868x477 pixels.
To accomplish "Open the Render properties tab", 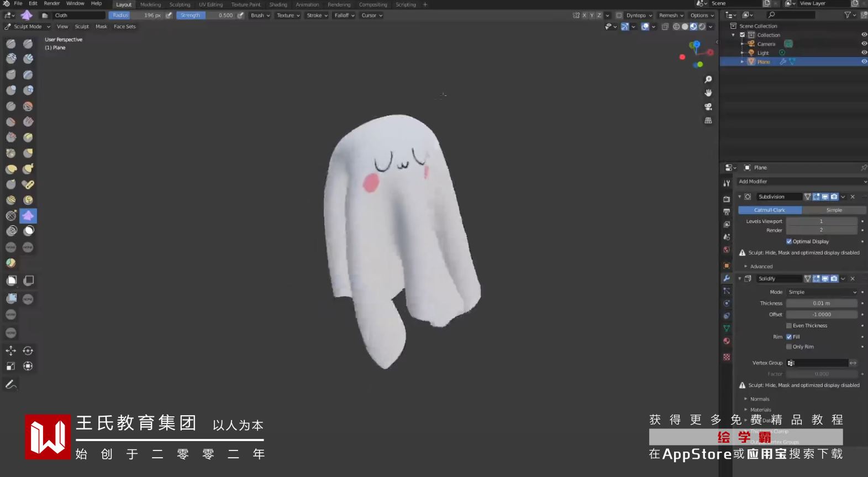I will [x=727, y=199].
